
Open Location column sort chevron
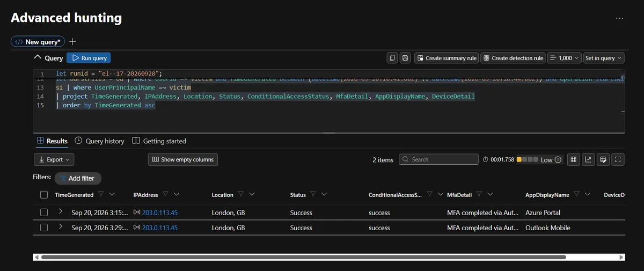(252, 194)
